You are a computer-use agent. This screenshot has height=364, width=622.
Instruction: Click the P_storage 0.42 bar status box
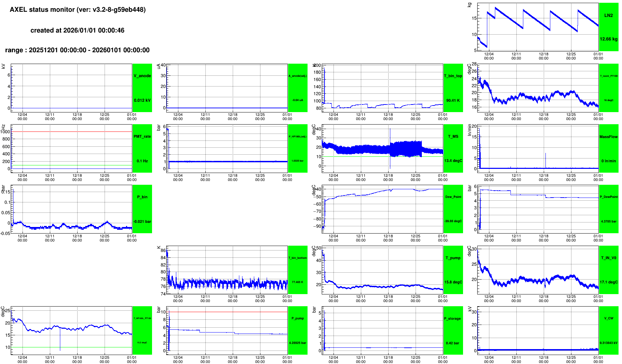[453, 330]
